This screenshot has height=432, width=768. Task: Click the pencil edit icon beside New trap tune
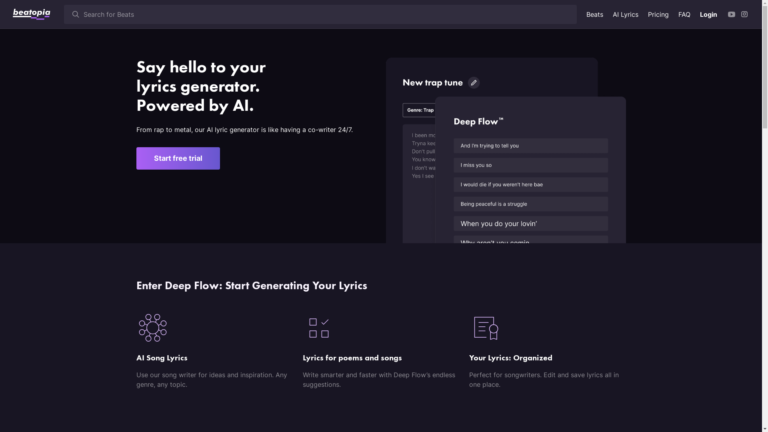(474, 83)
